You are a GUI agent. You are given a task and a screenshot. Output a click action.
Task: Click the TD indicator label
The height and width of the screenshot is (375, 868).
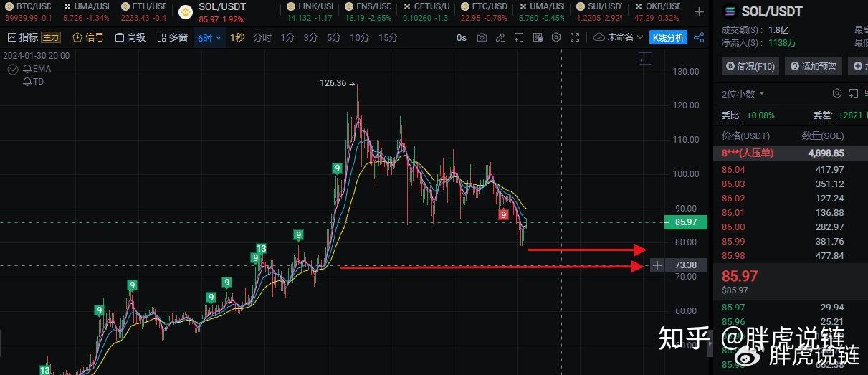(x=38, y=82)
